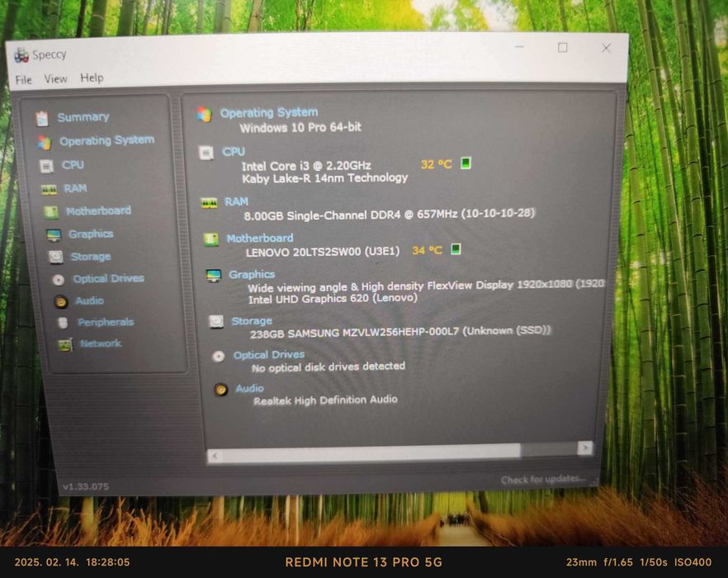Image resolution: width=728 pixels, height=578 pixels.
Task: Click the '238GB SAMSUNG MZVLW256HEHP' storage text
Action: [400, 332]
